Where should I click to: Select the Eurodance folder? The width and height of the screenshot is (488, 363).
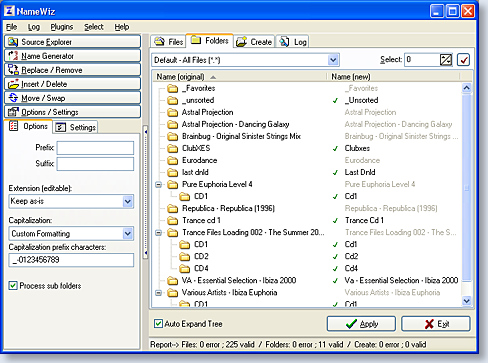[x=199, y=160]
